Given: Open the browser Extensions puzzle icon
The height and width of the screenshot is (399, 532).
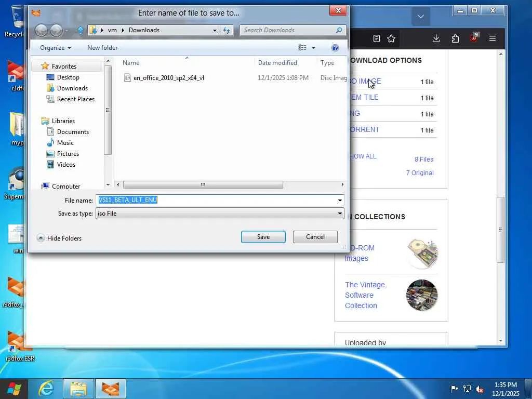Looking at the screenshot, I should 455,38.
